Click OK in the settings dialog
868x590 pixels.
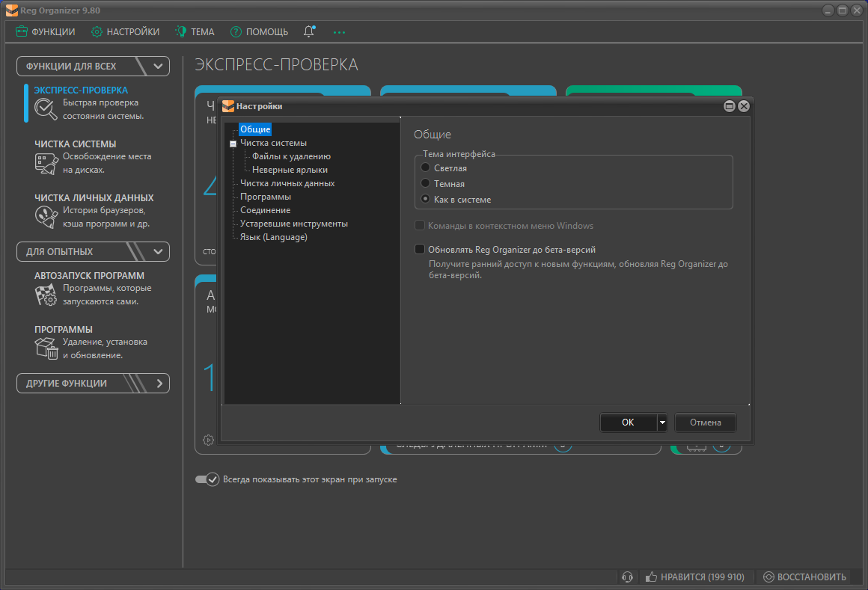pyautogui.click(x=629, y=422)
